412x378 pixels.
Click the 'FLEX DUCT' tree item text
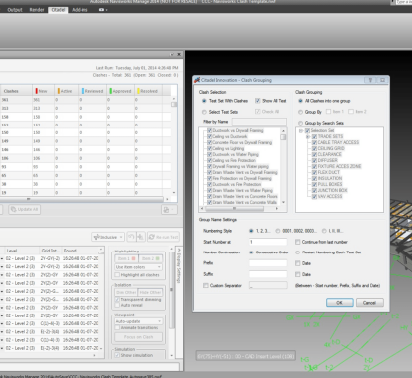(329, 172)
